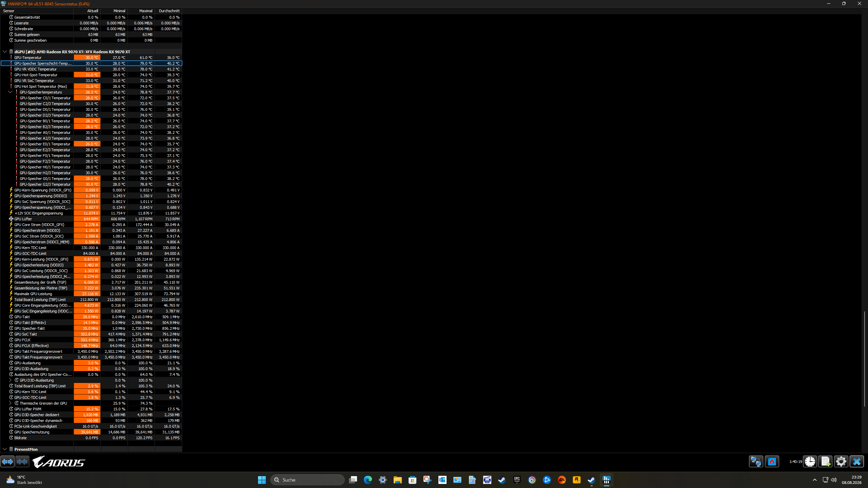The width and height of the screenshot is (868, 488).
Task: Click the Aktuell column header
Action: click(87, 11)
